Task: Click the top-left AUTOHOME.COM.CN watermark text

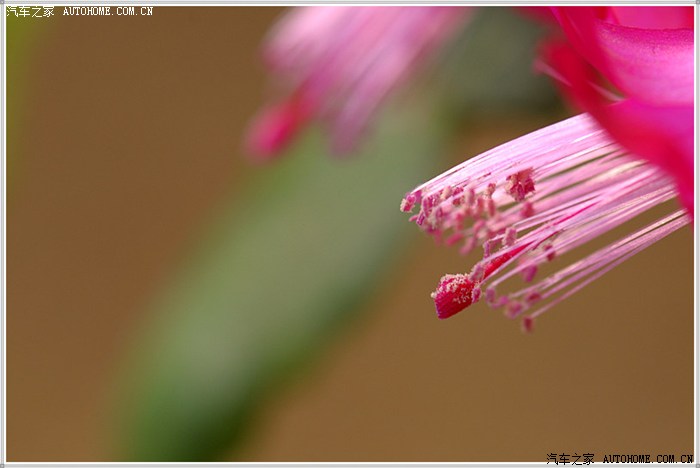Action: (x=108, y=12)
